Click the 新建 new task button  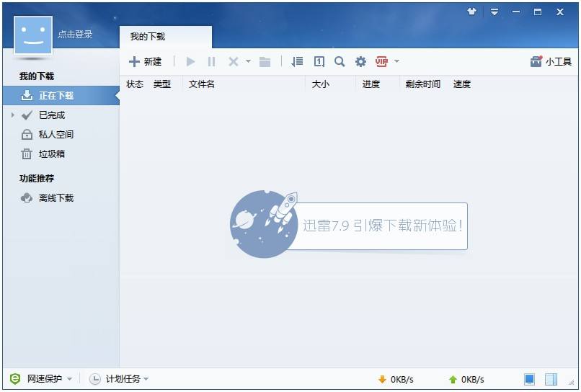point(145,61)
